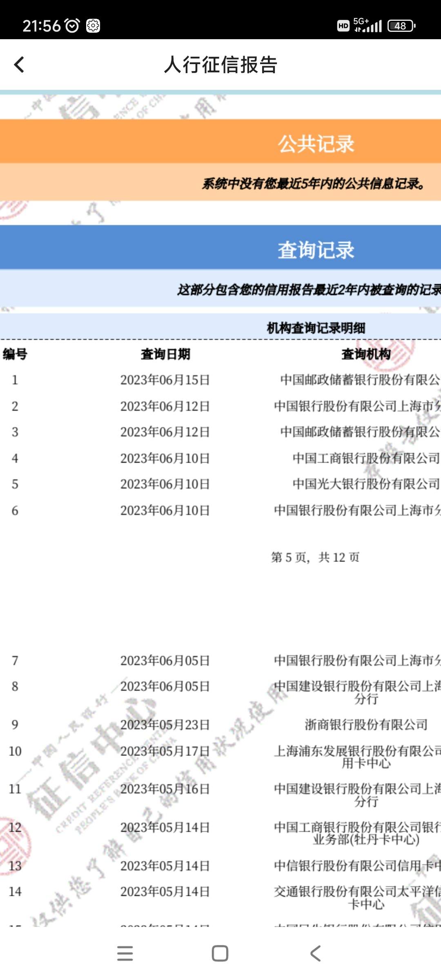The height and width of the screenshot is (980, 441).
Task: Tap the status bar clock showing 21:56
Action: tap(42, 26)
